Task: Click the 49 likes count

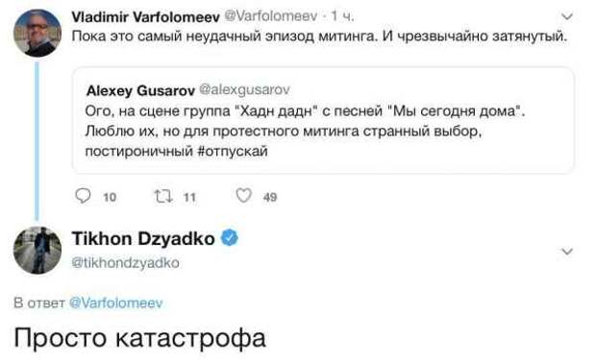Action: [x=270, y=197]
